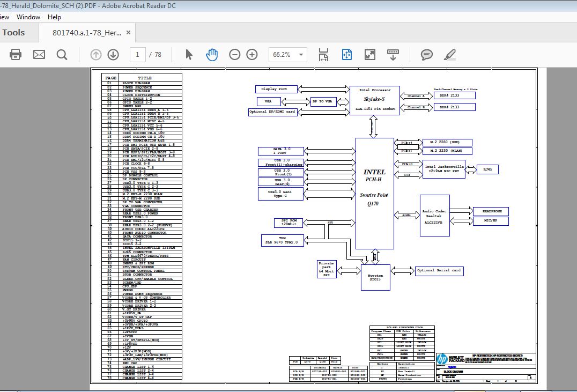Open the 66.2% zoom dropdown

tap(288, 55)
